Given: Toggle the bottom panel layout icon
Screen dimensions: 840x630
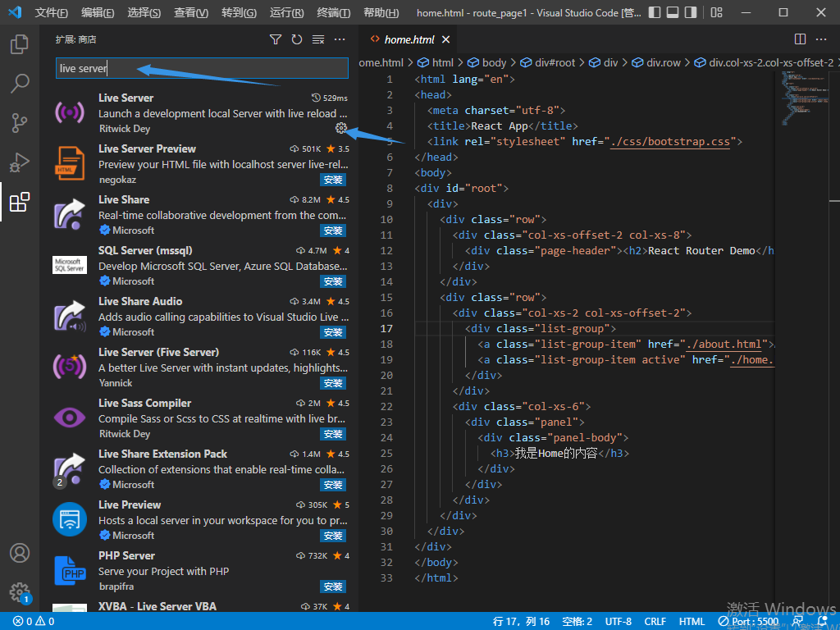Looking at the screenshot, I should (673, 12).
